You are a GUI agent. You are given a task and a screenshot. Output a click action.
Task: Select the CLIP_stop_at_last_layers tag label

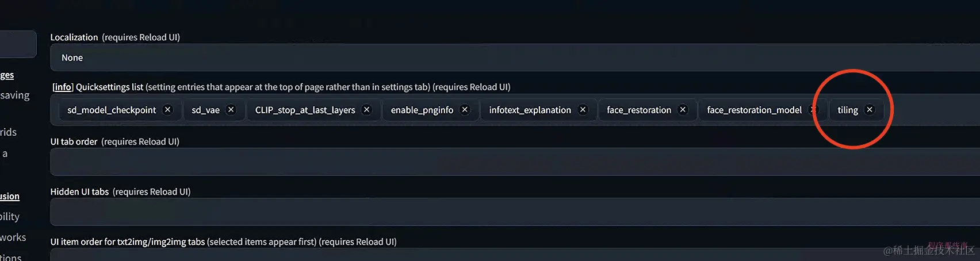click(305, 110)
